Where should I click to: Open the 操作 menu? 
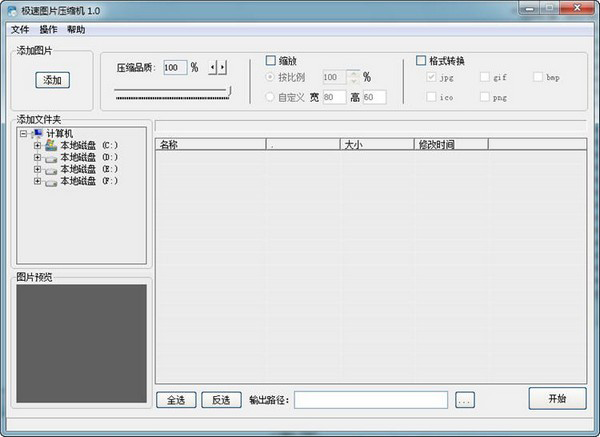[x=48, y=30]
